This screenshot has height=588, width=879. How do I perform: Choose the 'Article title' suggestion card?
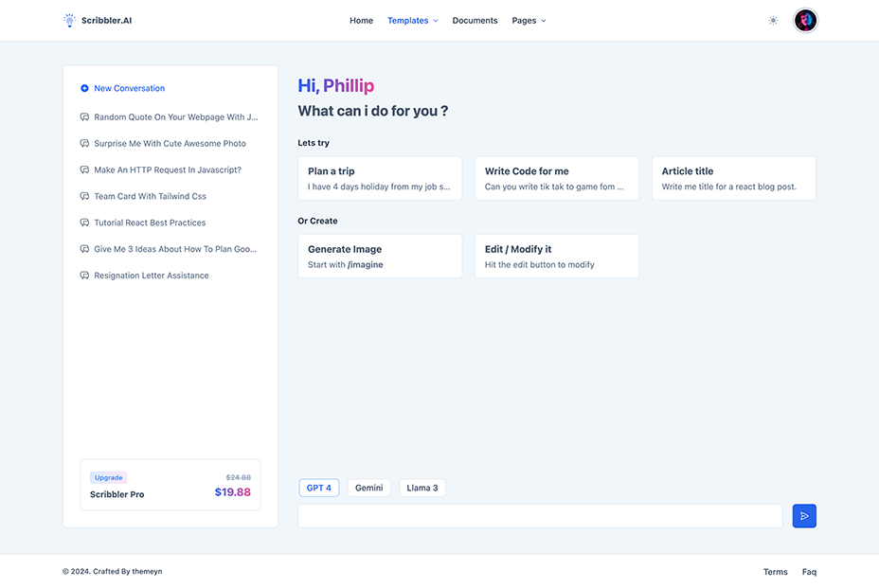tap(734, 178)
